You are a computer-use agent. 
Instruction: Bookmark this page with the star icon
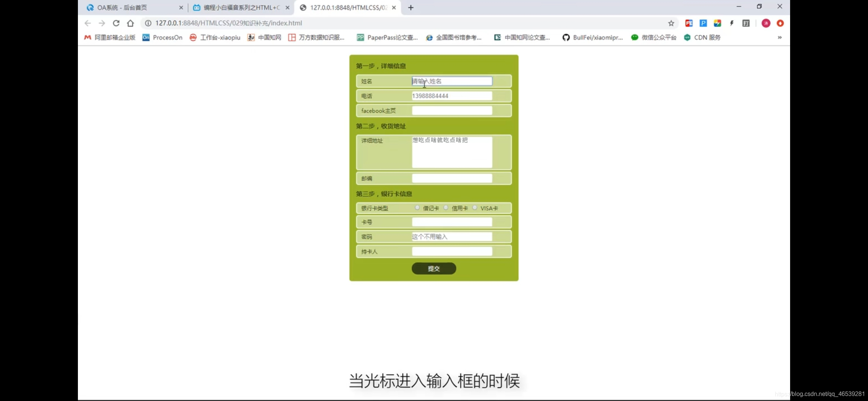(671, 23)
